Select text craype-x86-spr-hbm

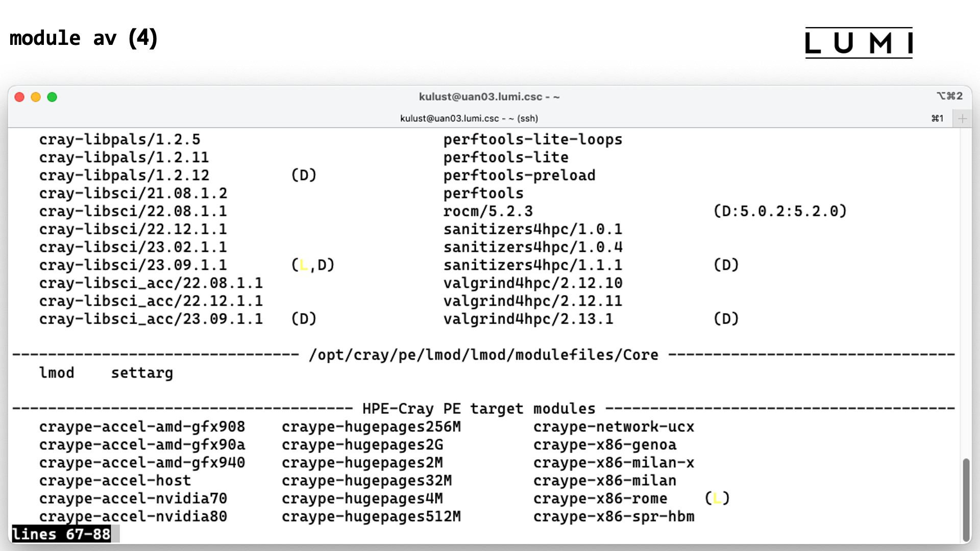click(614, 516)
